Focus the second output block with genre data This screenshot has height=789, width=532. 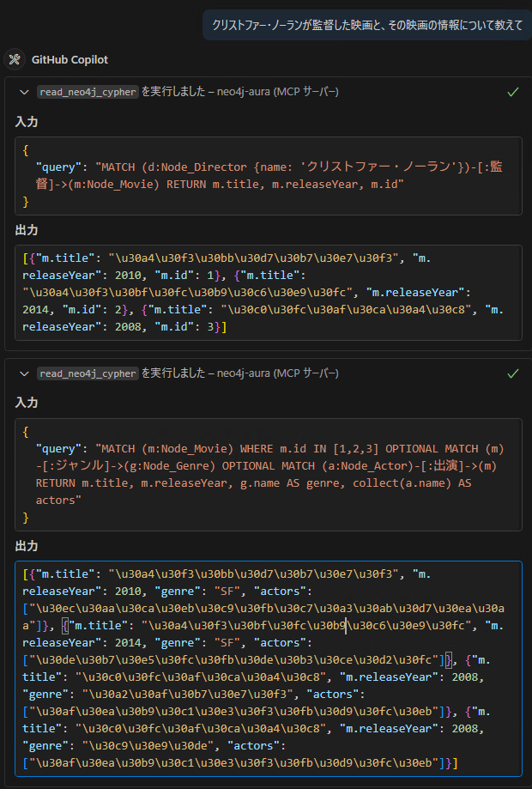[269, 669]
